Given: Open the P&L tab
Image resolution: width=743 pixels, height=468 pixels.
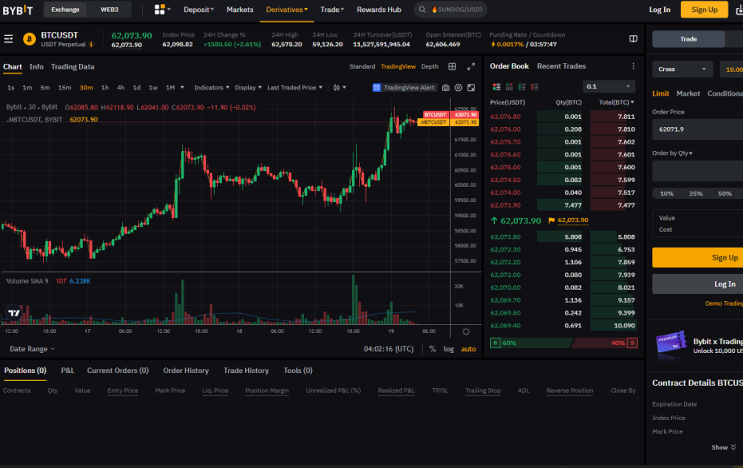Looking at the screenshot, I should tap(67, 370).
